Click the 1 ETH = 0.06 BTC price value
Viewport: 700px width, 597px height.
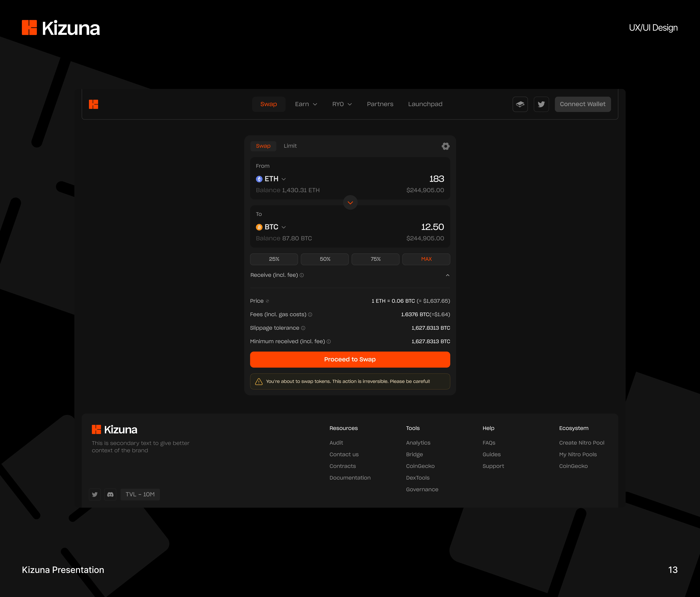click(x=411, y=301)
